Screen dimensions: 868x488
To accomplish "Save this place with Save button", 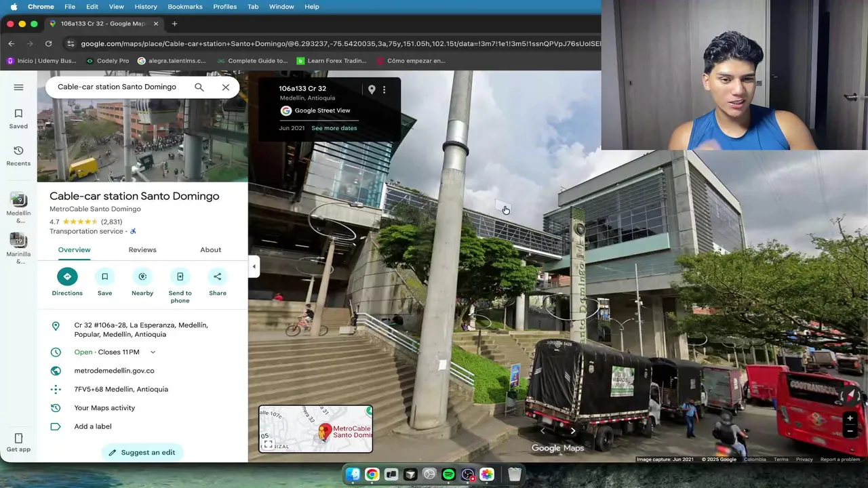I will (104, 282).
